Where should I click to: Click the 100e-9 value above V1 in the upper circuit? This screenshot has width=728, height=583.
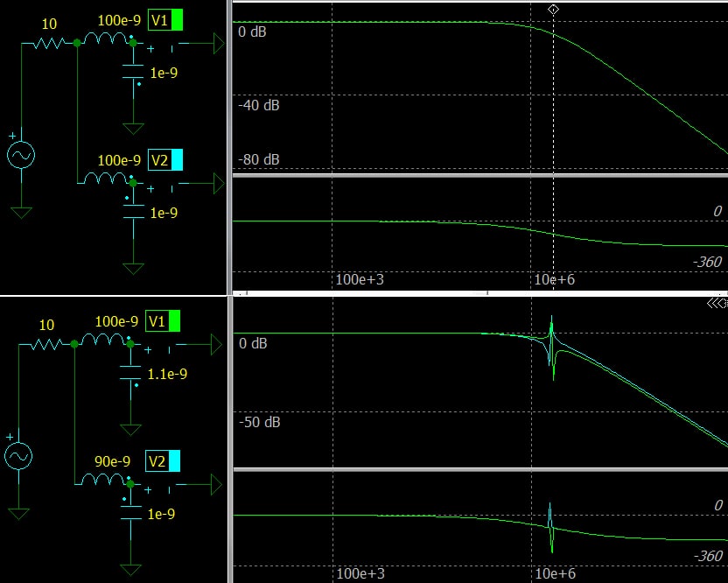tap(119, 20)
